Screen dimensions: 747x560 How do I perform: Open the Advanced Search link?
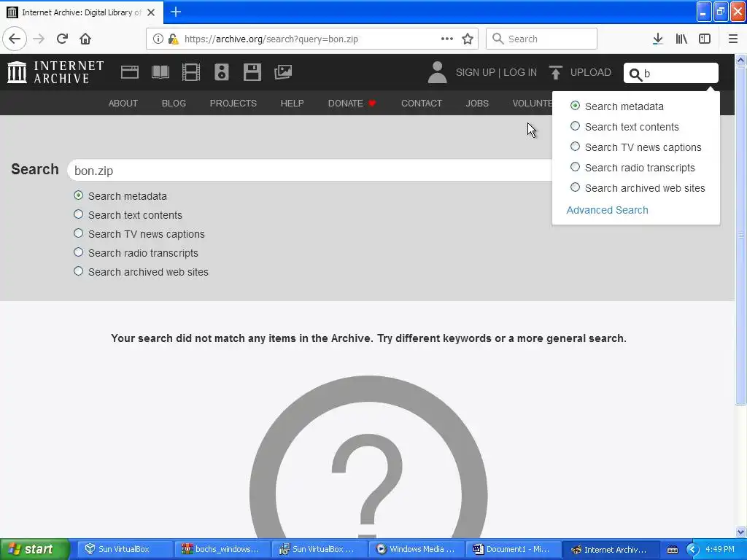(607, 210)
